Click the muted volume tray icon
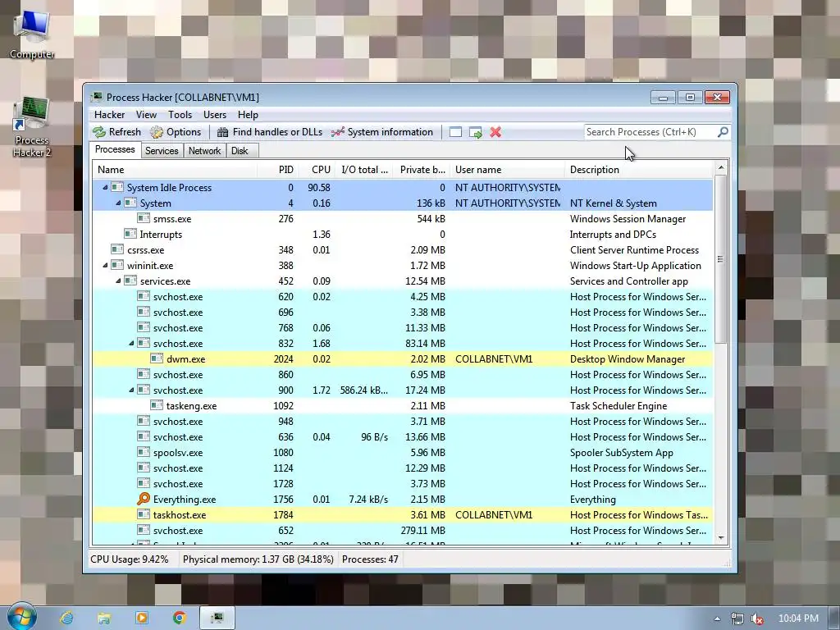This screenshot has height=630, width=840. click(757, 619)
